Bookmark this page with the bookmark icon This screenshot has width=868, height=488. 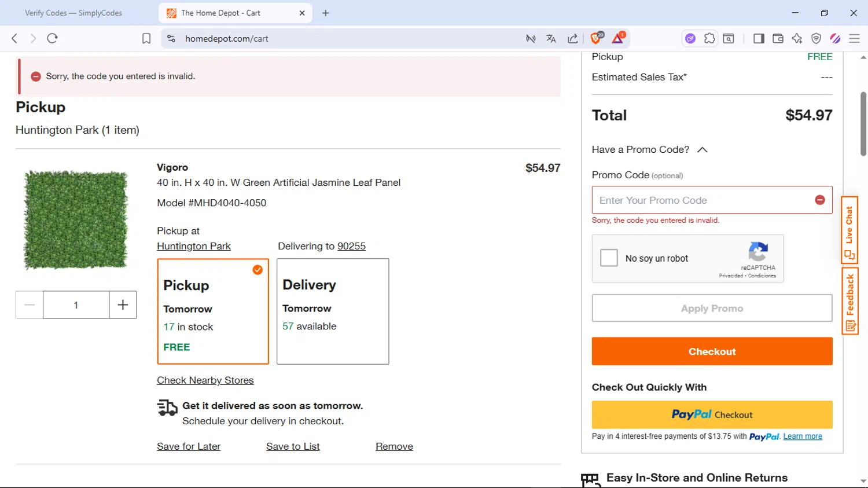[146, 39]
